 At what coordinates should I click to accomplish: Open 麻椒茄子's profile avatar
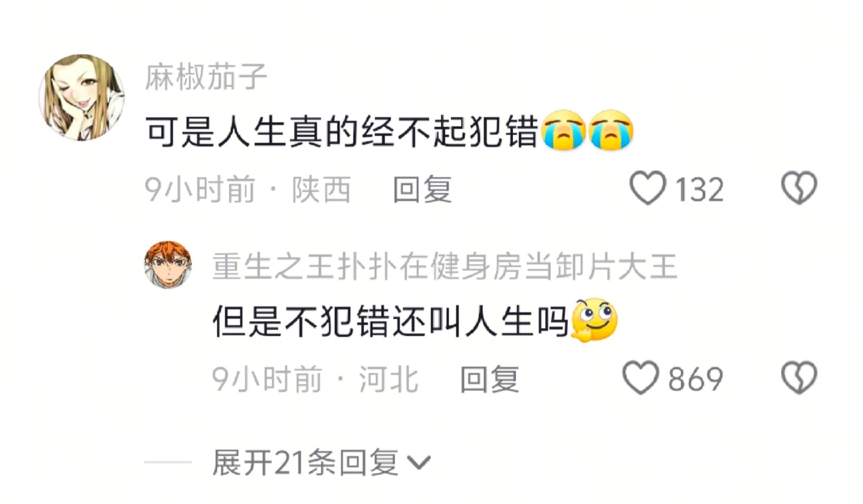pyautogui.click(x=82, y=97)
